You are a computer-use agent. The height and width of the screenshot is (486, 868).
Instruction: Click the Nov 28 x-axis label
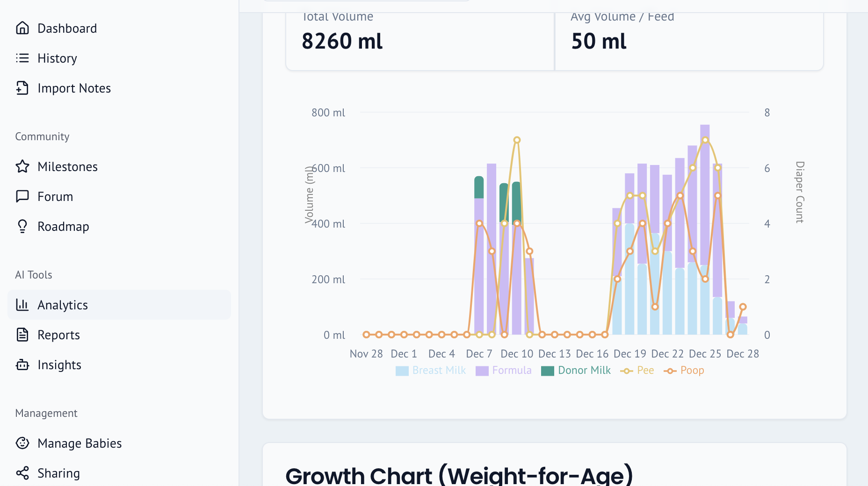coord(366,354)
